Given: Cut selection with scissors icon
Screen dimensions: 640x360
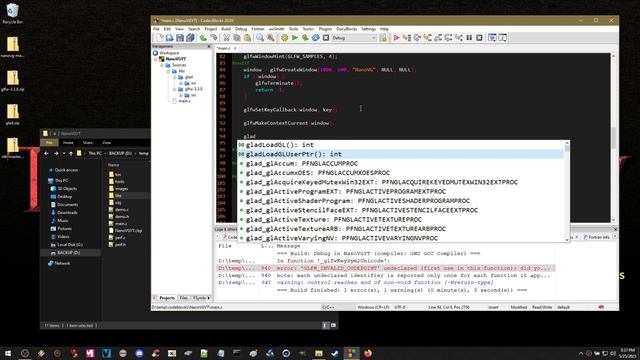Looking at the screenshot, I should tap(226, 38).
